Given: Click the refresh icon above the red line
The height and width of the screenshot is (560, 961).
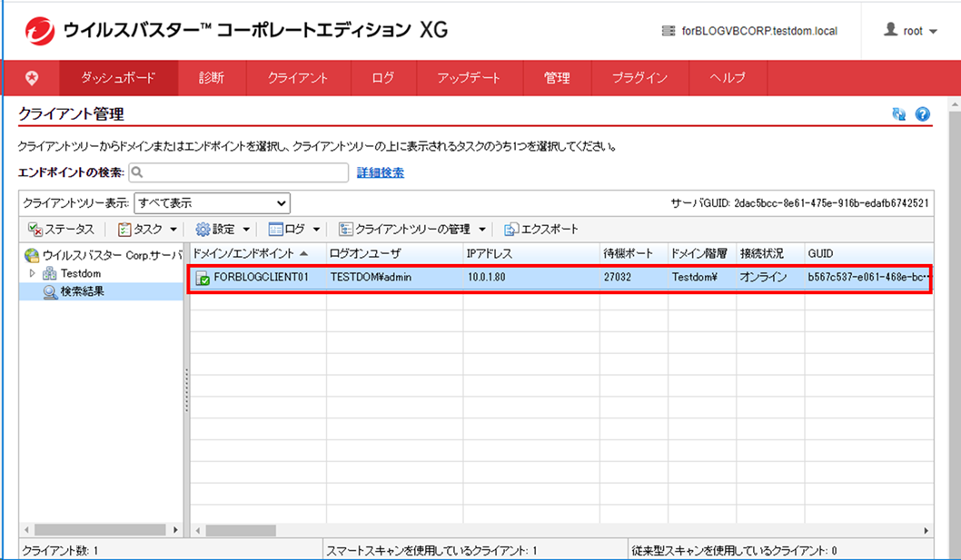Looking at the screenshot, I should click(x=900, y=113).
